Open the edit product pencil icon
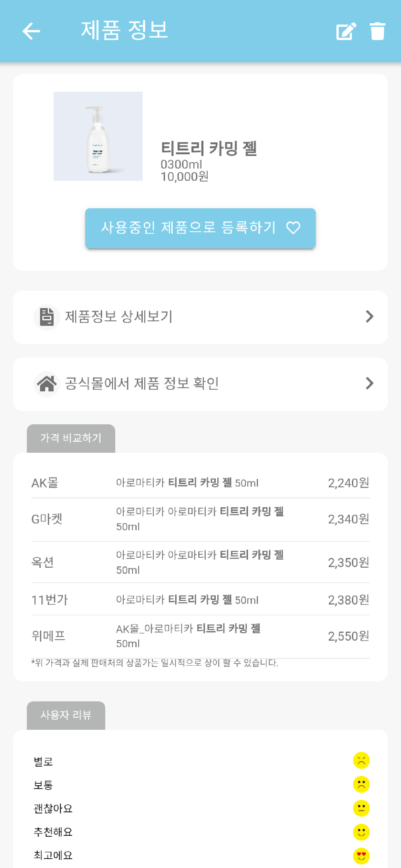The width and height of the screenshot is (401, 868). [x=346, y=31]
